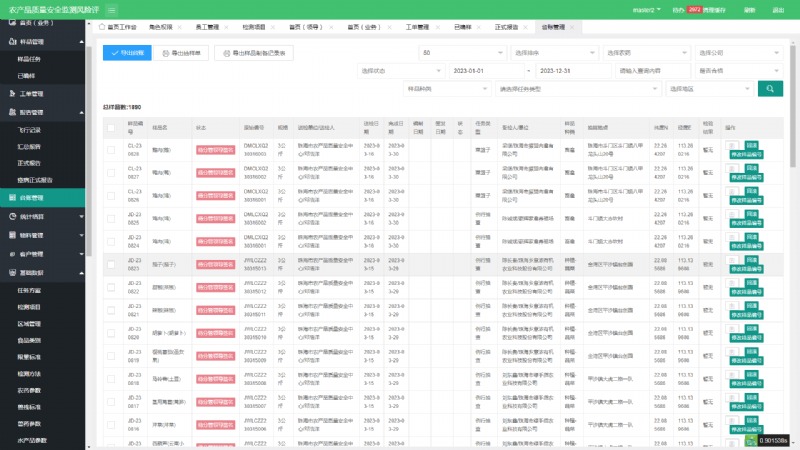Check the row JD-23 0825 checkbox
Viewport: 800px width, 450px height.
pyautogui.click(x=111, y=219)
